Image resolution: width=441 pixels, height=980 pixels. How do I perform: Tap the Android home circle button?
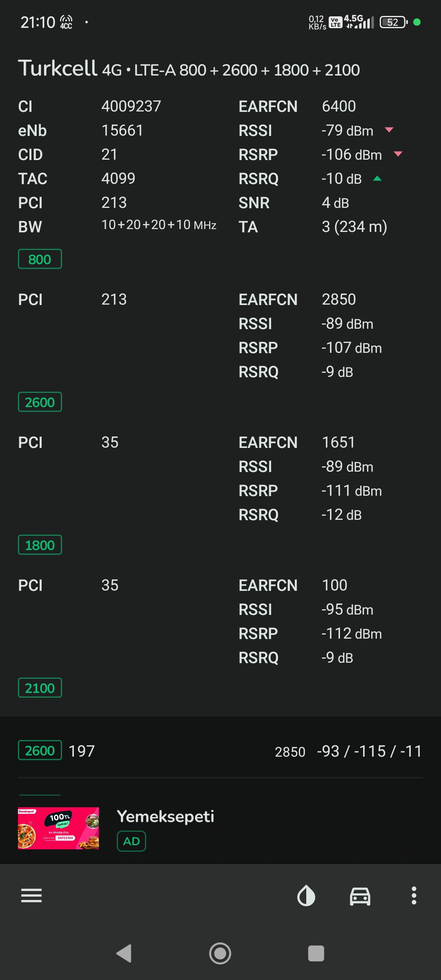220,953
